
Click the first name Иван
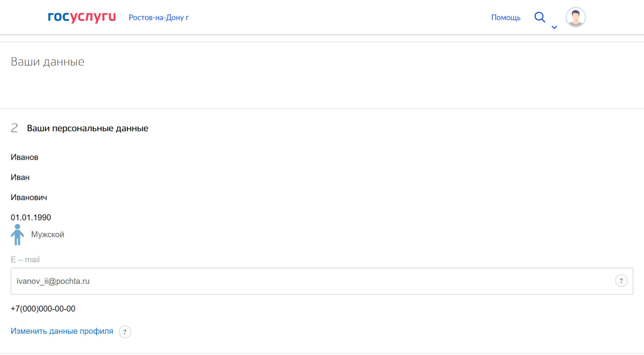[20, 177]
